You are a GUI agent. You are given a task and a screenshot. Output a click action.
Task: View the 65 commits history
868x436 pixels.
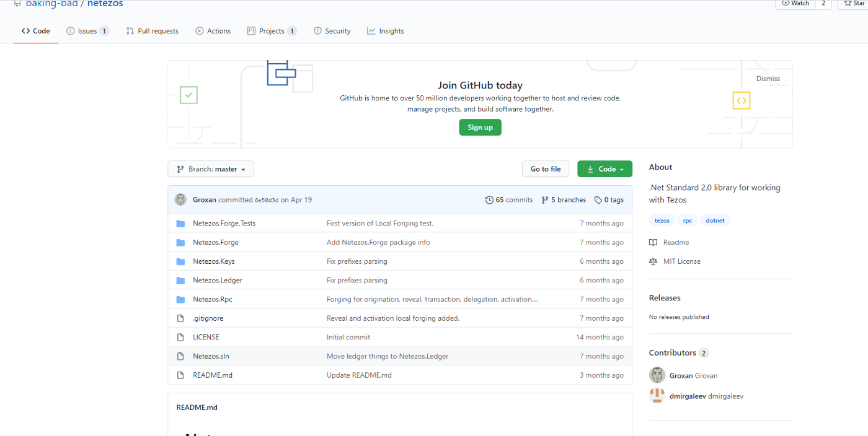click(509, 200)
